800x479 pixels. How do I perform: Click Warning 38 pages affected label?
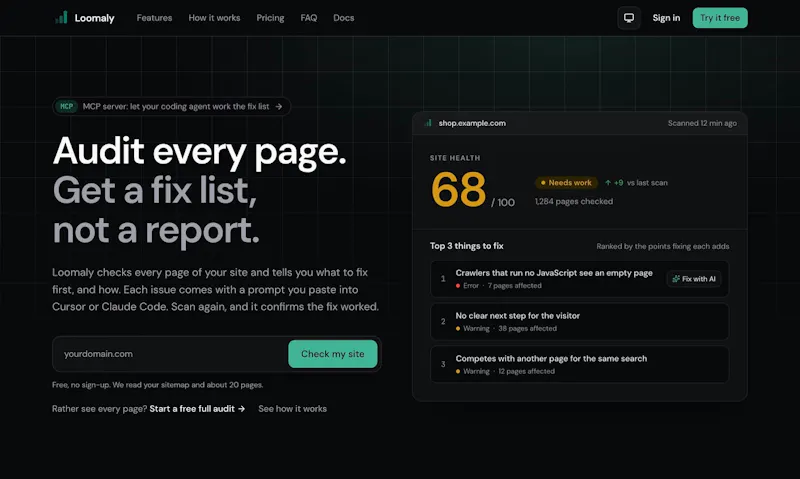[x=506, y=329]
